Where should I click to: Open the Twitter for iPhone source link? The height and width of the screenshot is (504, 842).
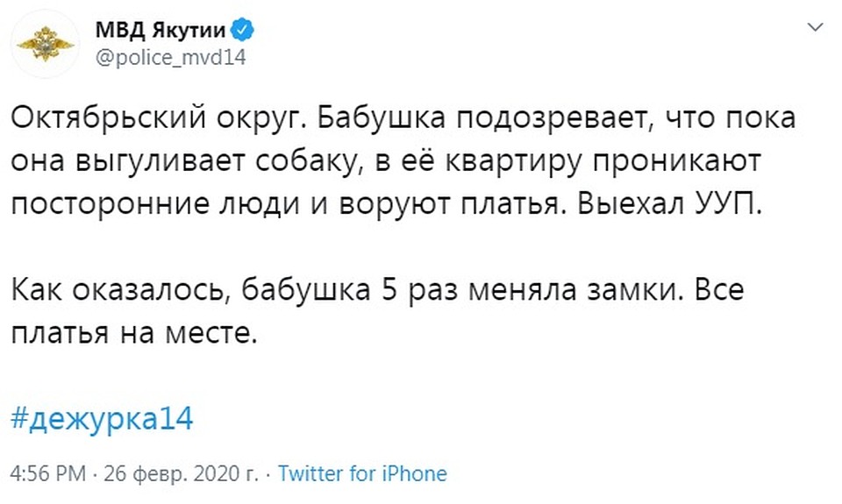click(x=362, y=473)
